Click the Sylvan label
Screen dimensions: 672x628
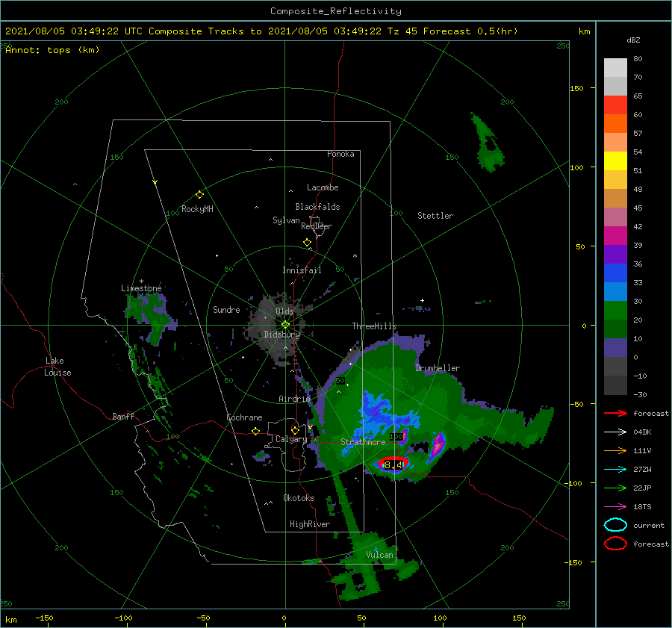286,220
